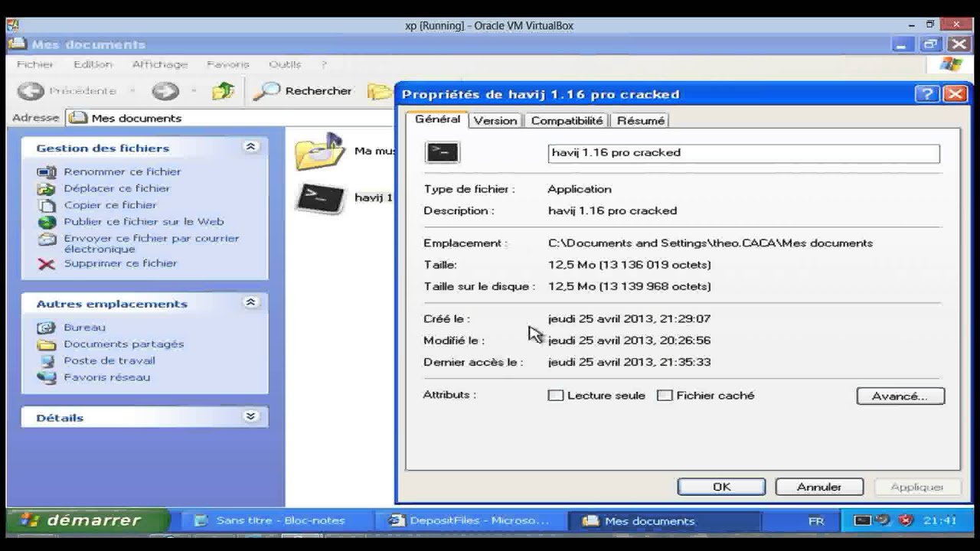This screenshot has width=980, height=551.
Task: Go up one folder level
Action: tap(223, 91)
